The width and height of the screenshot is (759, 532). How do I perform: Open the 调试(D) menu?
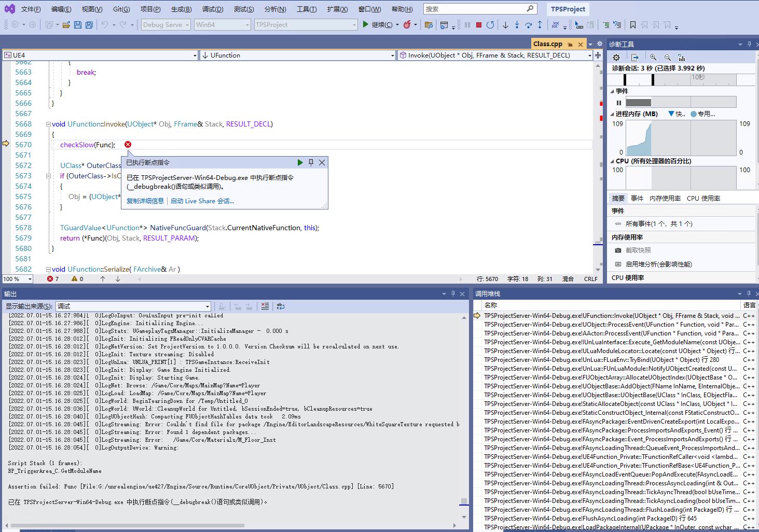tap(213, 9)
